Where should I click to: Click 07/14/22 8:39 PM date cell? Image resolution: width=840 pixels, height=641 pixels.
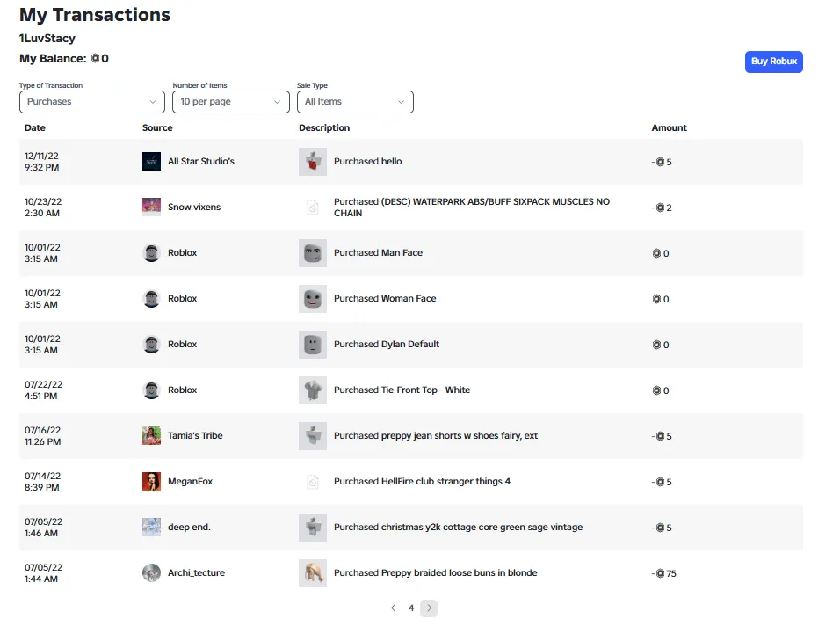[42, 482]
